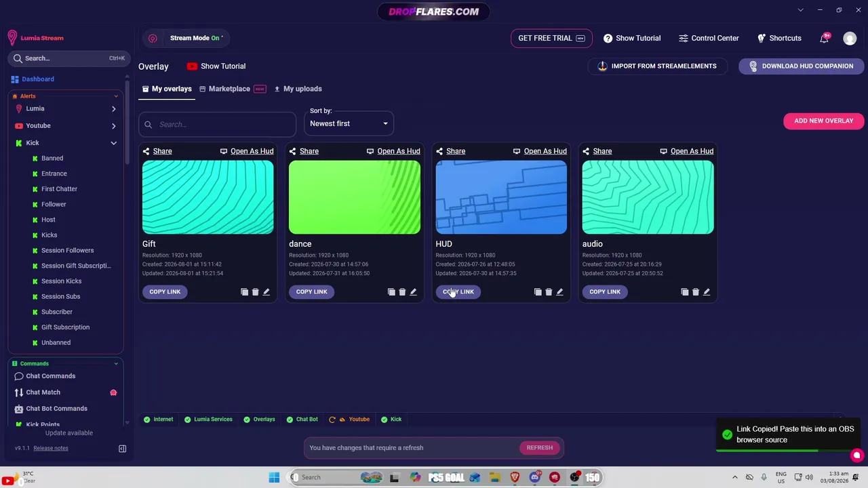Image resolution: width=868 pixels, height=488 pixels.
Task: Open the Control Center
Action: [x=709, y=39]
